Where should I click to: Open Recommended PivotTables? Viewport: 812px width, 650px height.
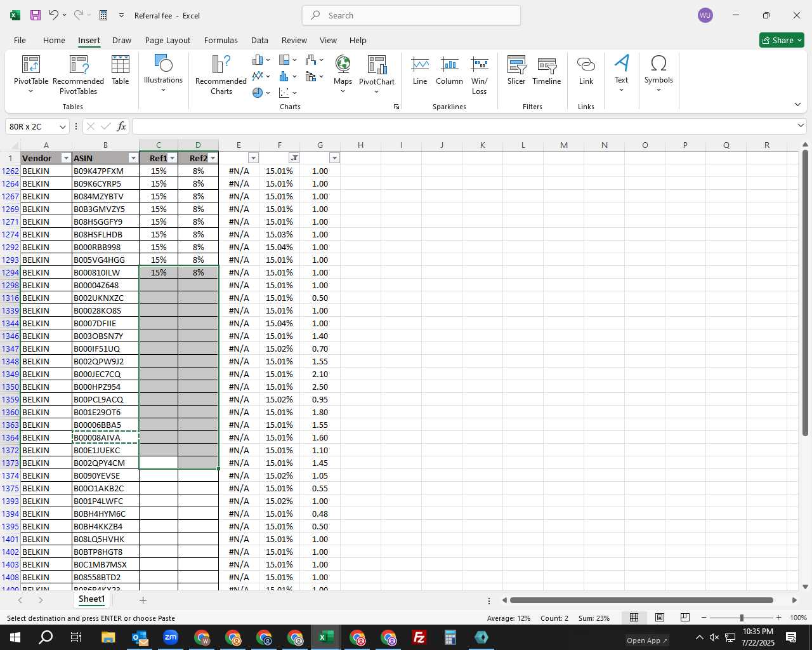(78, 74)
